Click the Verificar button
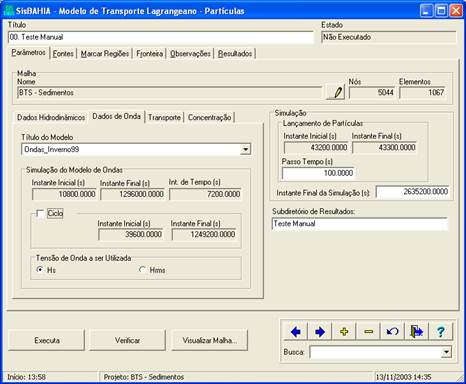Screen dimensions: 466x384 [127, 340]
